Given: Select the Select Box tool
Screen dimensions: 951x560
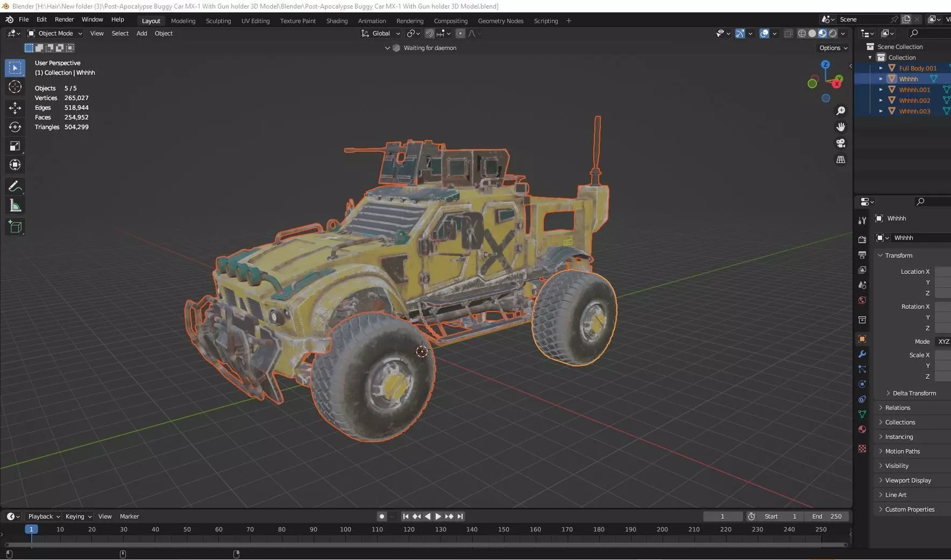Looking at the screenshot, I should tap(15, 68).
